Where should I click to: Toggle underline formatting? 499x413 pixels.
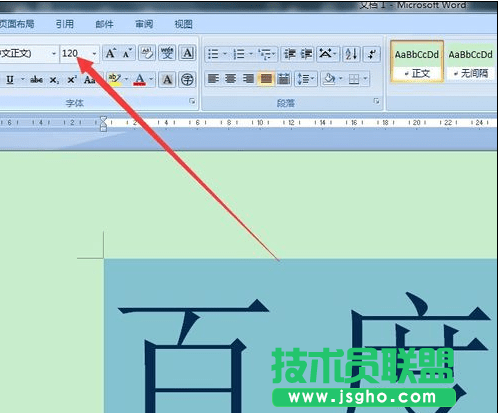[x=10, y=80]
